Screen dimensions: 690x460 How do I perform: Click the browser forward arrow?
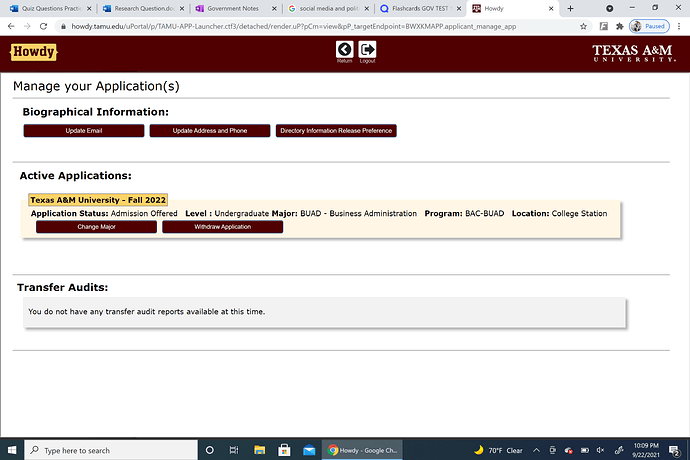[x=27, y=26]
